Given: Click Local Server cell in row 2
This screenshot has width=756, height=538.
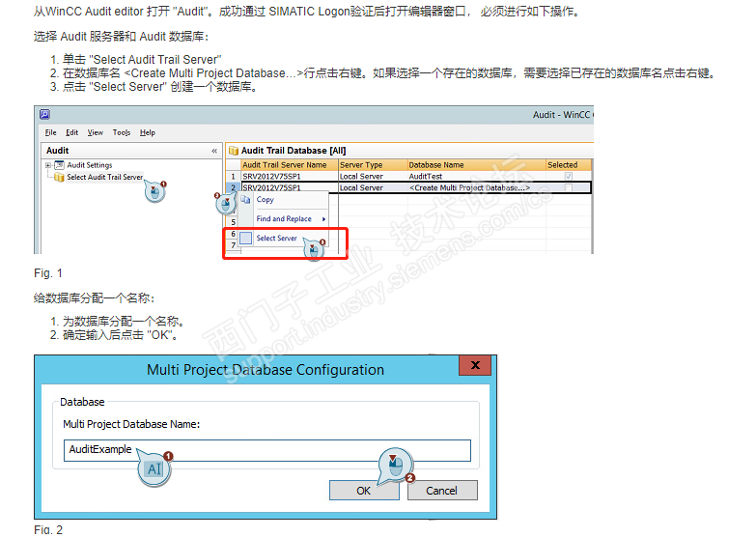Looking at the screenshot, I should click(373, 187).
